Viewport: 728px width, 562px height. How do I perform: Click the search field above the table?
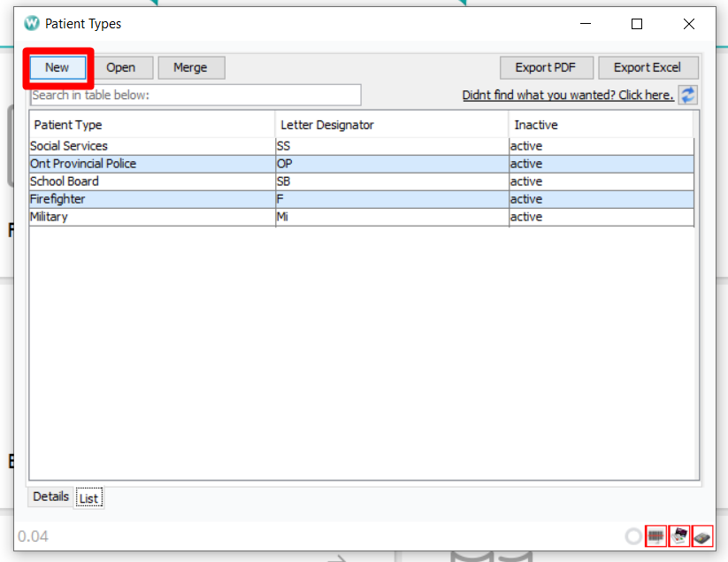pos(195,95)
